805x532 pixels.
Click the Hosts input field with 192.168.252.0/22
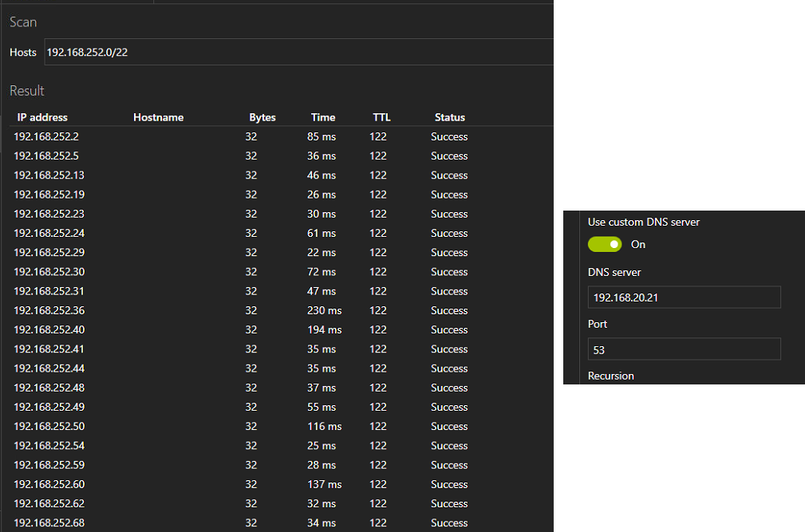pos(299,52)
